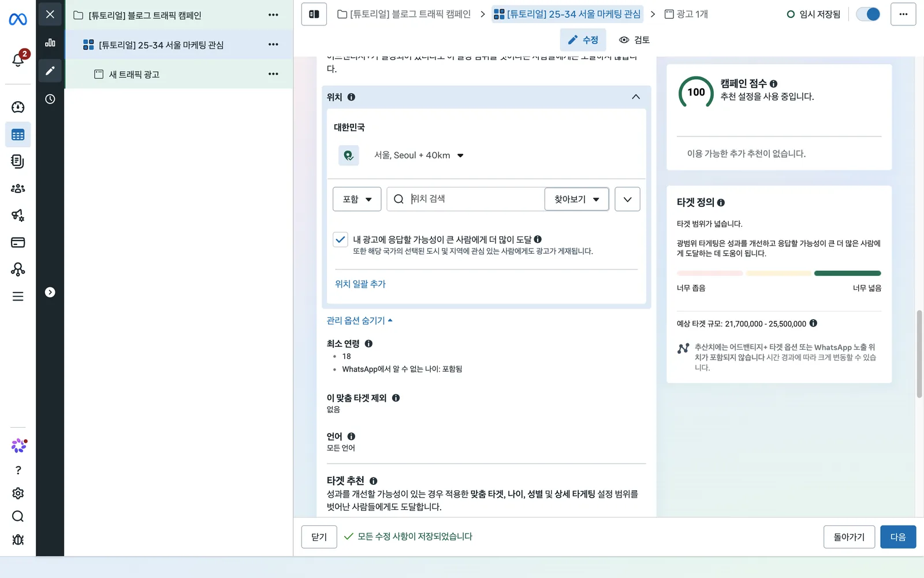Expand the chevron-down button beside 찾아보기

click(x=627, y=199)
